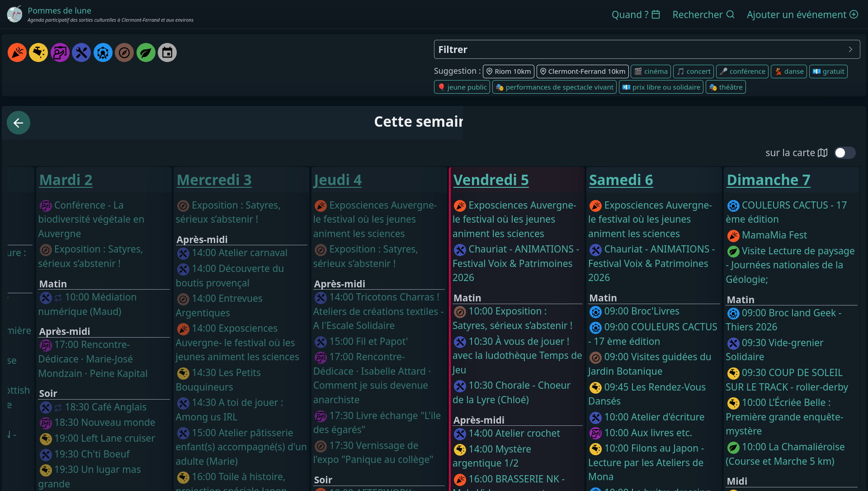This screenshot has width=868, height=491.
Task: Open the Samedi 6 day heading
Action: [x=621, y=180]
